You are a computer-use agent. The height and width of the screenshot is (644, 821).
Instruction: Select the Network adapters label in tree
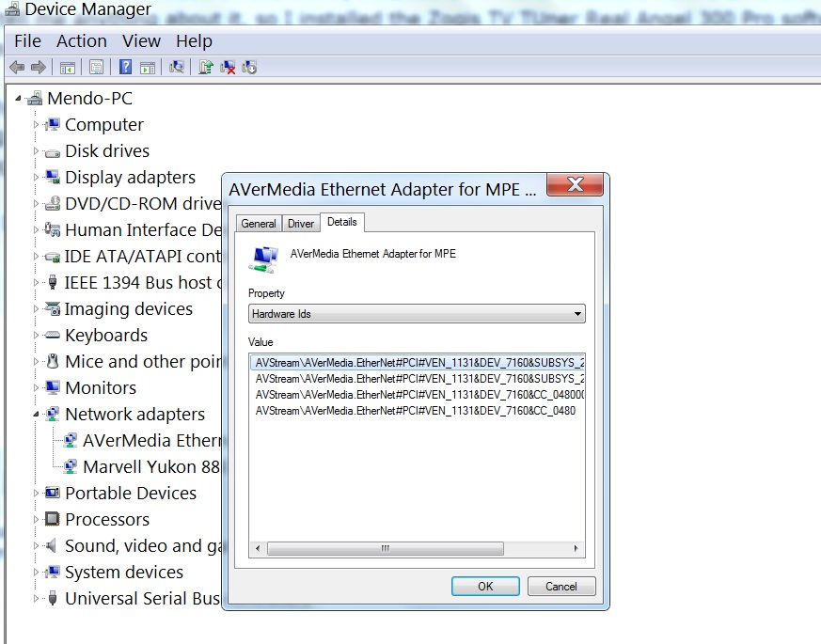click(x=135, y=415)
